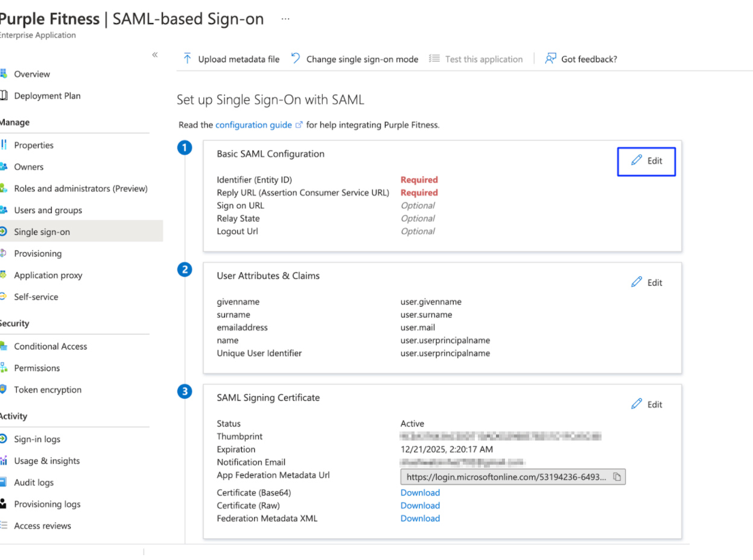Click the Audit logs icon
753x560 pixels.
(4, 482)
